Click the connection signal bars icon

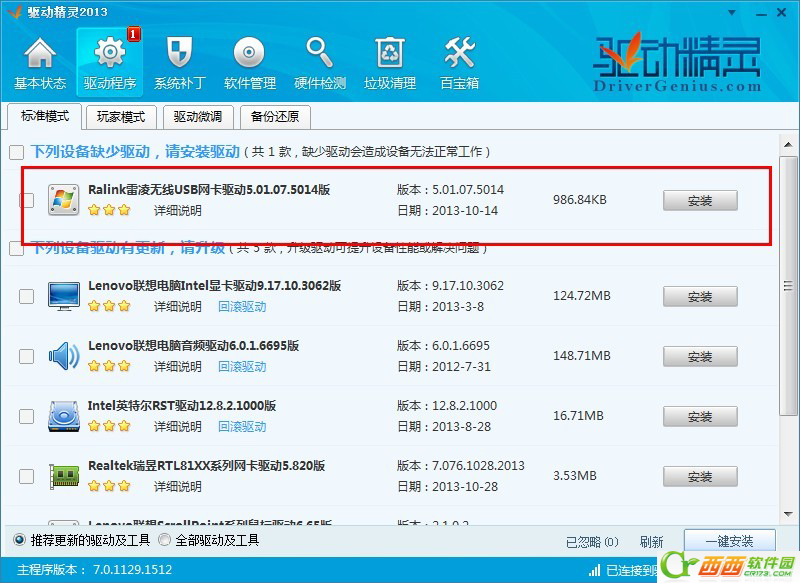point(594,570)
